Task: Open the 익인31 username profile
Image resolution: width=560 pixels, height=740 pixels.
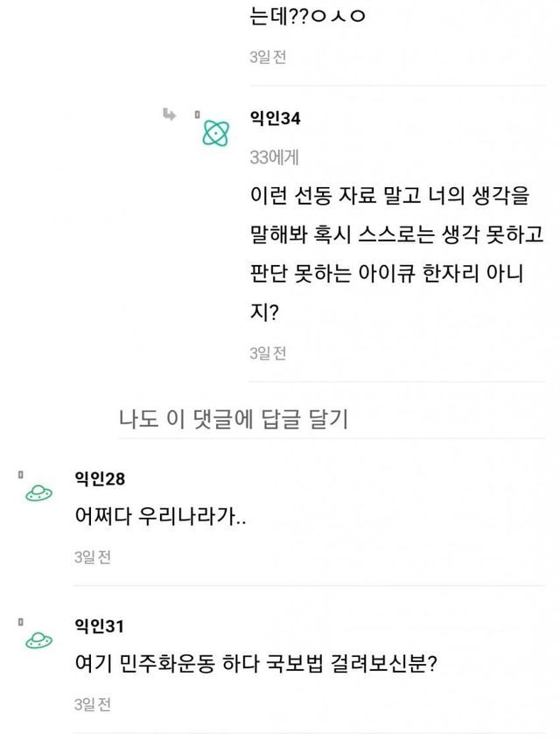Action: pyautogui.click(x=101, y=625)
